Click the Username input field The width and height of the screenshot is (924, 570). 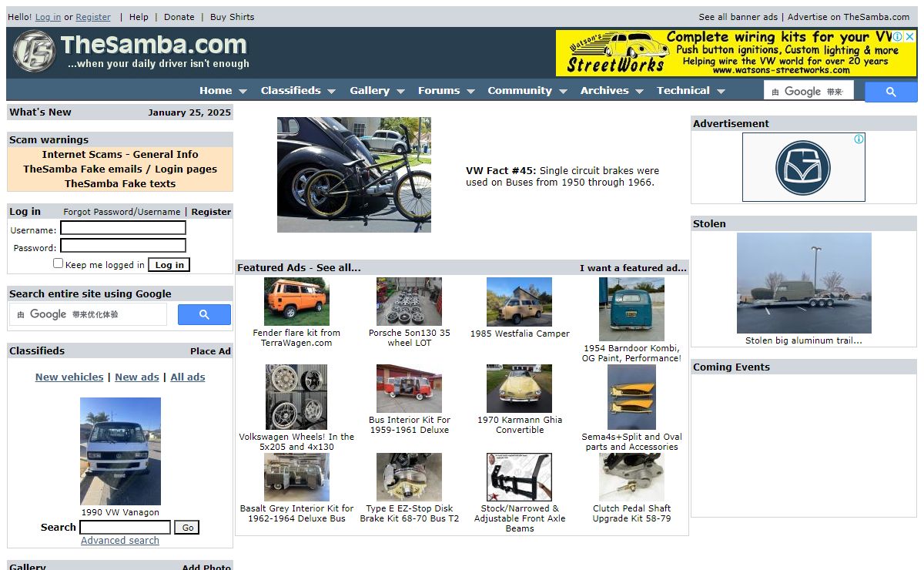pos(123,228)
